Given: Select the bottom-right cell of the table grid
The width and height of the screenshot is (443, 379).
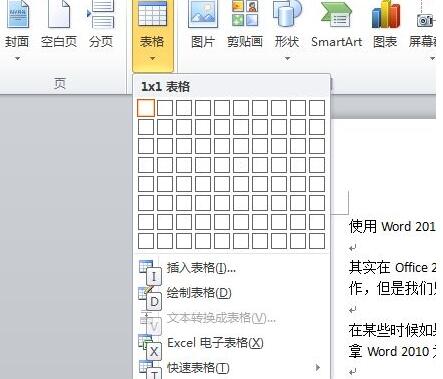Looking at the screenshot, I should pyautogui.click(x=317, y=241).
